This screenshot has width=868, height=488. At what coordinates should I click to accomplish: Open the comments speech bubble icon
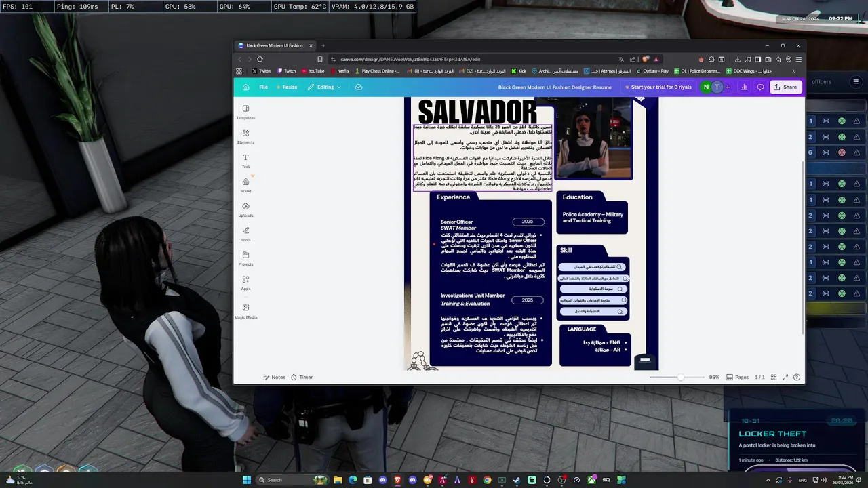pos(760,87)
